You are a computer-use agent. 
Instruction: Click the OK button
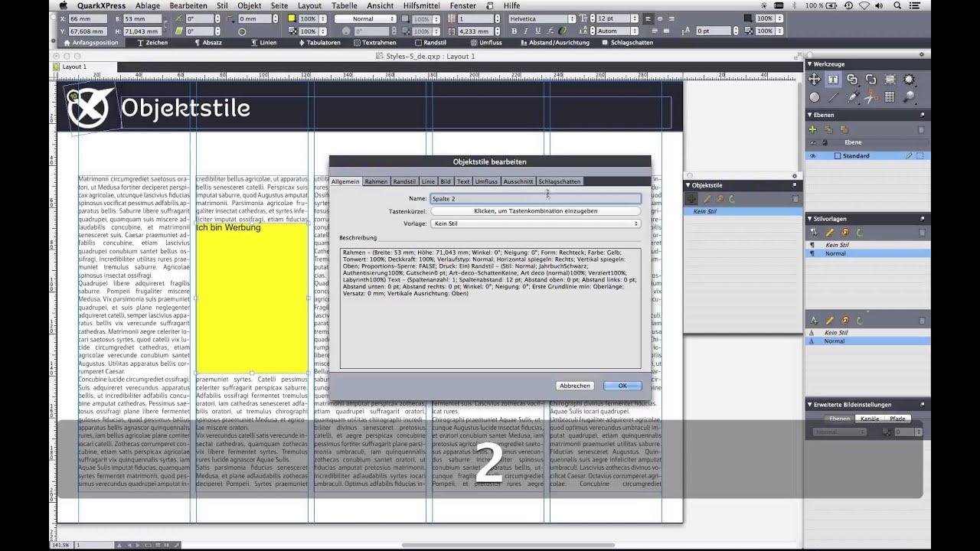(x=622, y=386)
